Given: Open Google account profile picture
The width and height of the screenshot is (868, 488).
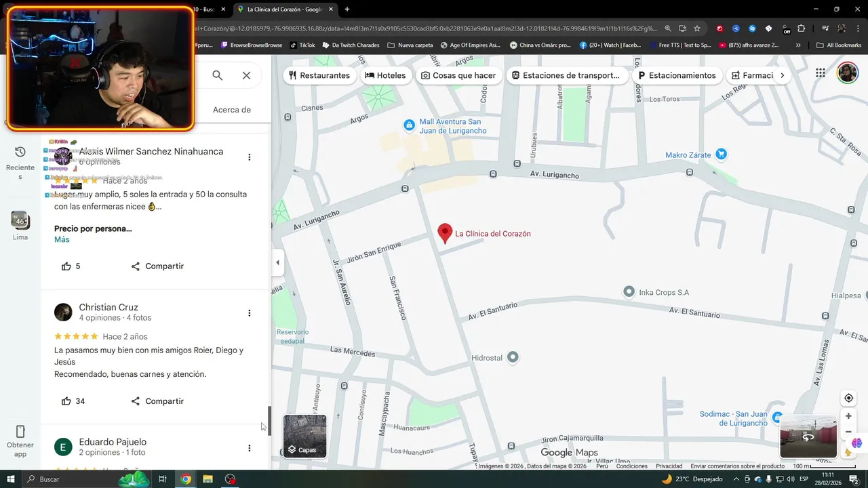Looking at the screenshot, I should coord(848,73).
